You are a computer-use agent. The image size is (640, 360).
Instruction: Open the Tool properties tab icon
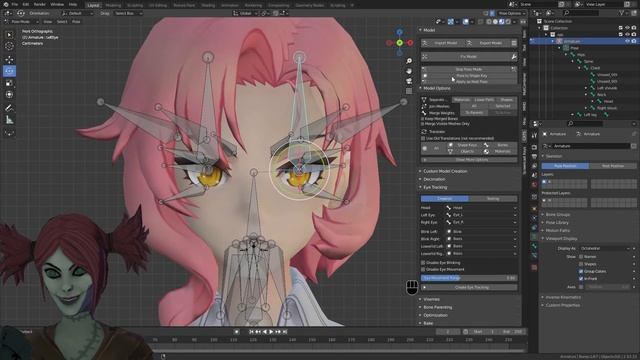534,136
